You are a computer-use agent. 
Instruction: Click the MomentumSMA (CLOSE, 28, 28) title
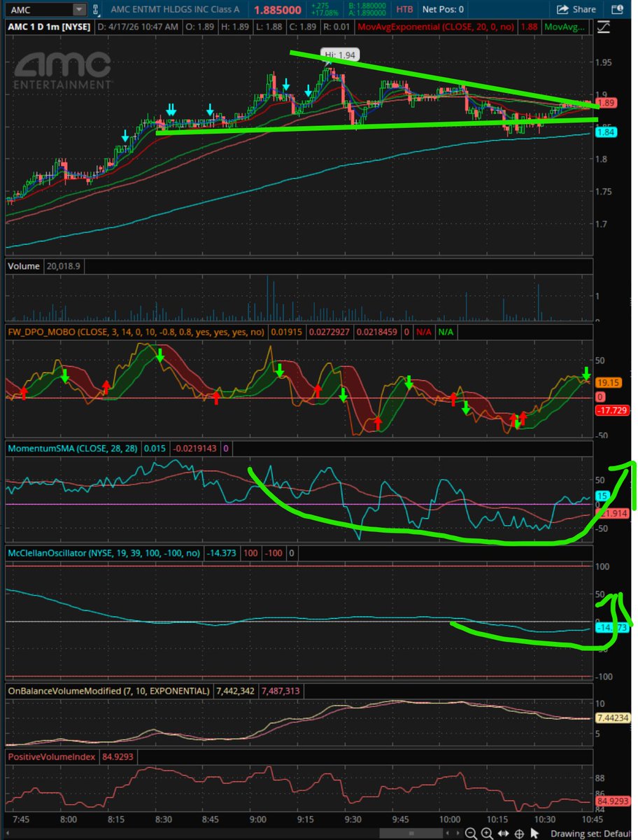(71, 447)
